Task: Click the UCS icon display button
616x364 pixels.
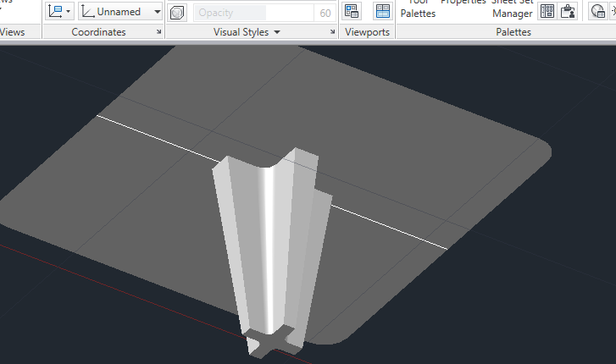Action: point(55,12)
